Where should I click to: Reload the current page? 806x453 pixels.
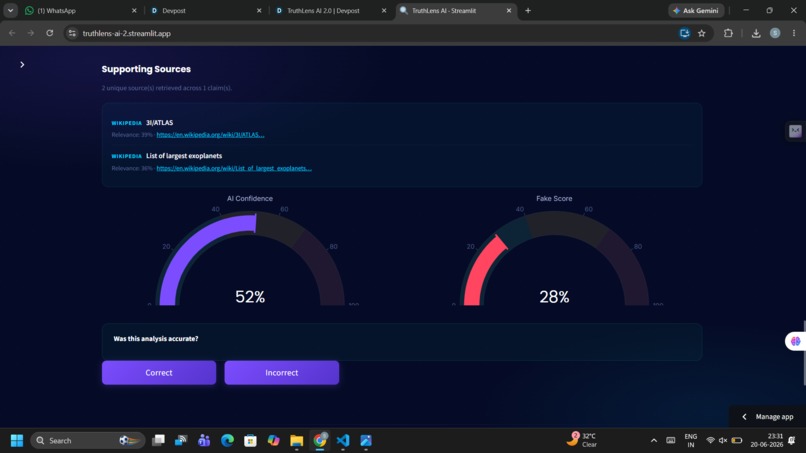point(49,33)
